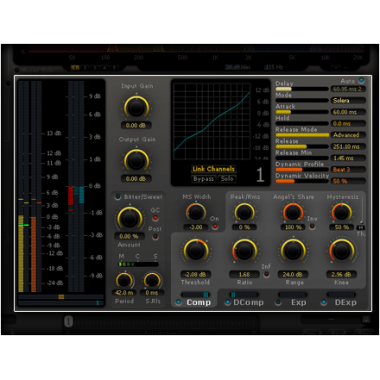Click the Release Mode slider

coord(302,135)
